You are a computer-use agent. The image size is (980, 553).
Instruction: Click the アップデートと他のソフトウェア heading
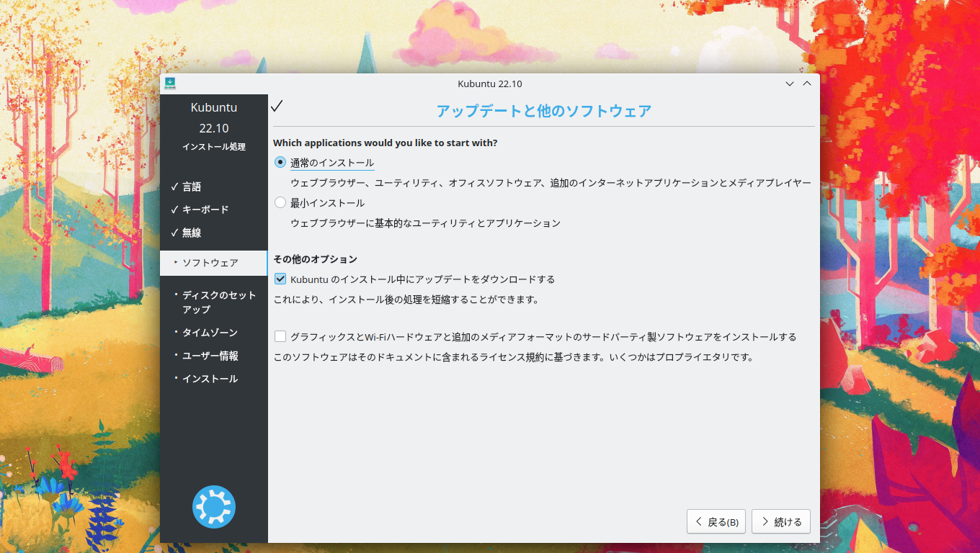[544, 111]
